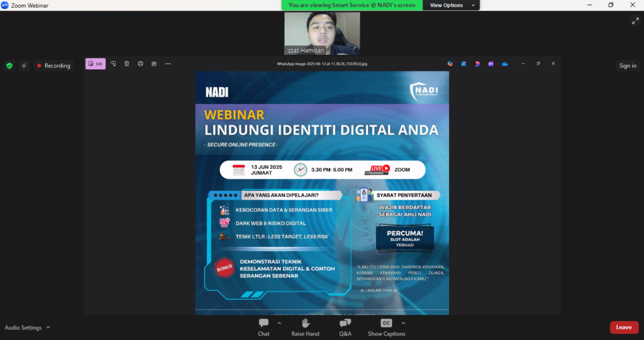Click 'KEBOCORAN DATA & SERANGAN SIBER' text
This screenshot has height=340, width=644.
284,210
